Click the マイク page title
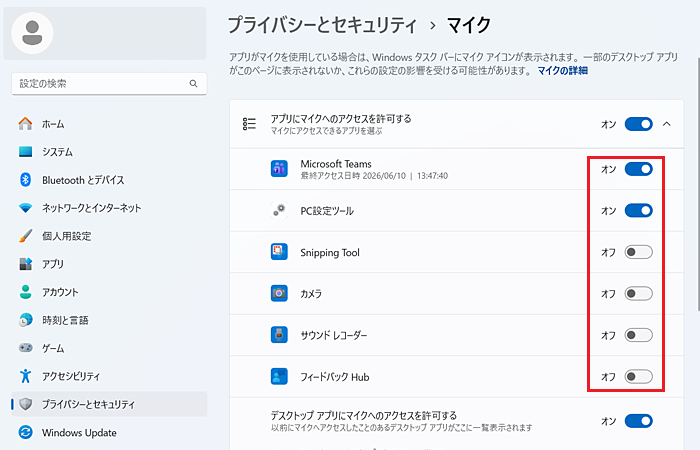Screen dimensions: 700x450 [469, 25]
